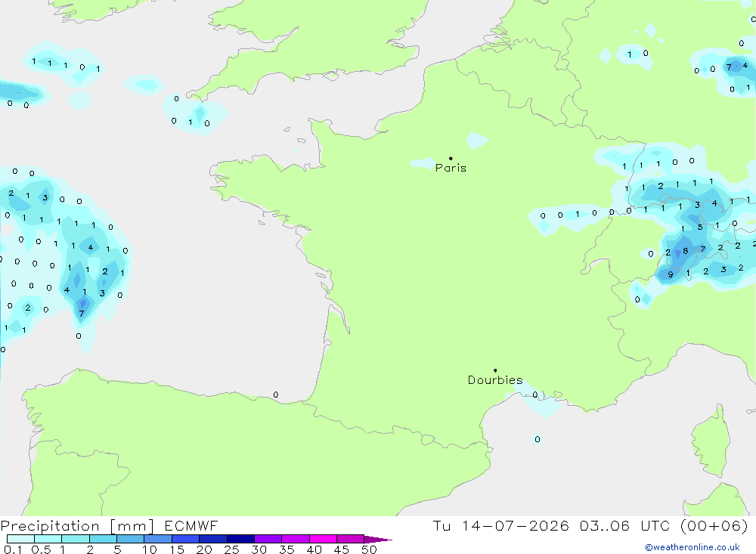Select the 5 mm legend color swatch

tap(130, 539)
